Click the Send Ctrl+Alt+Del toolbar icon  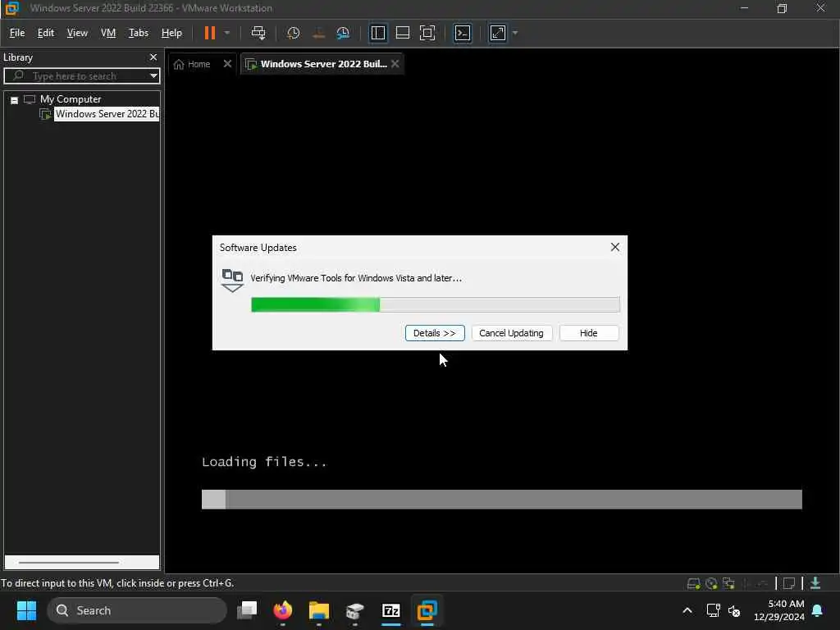click(x=258, y=33)
